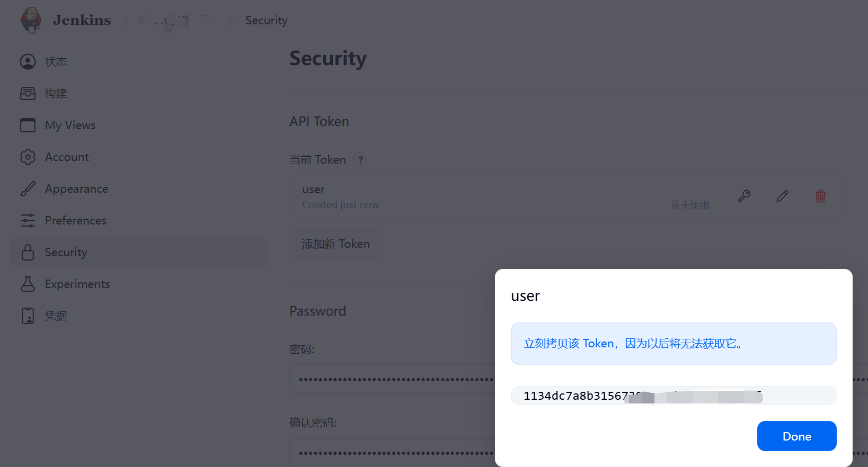The height and width of the screenshot is (467, 868).
Task: Click the 添加新 Token button
Action: 335,244
